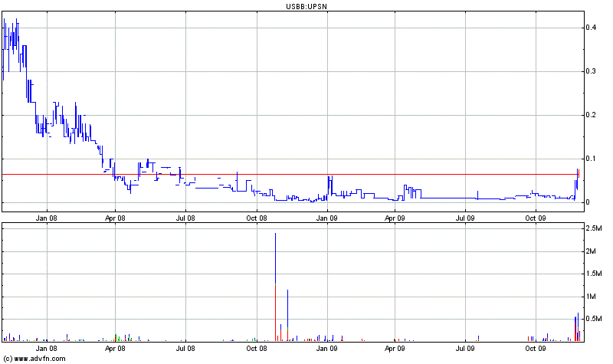Click the red volume bars at far right
613x364 pixels.
click(575, 330)
